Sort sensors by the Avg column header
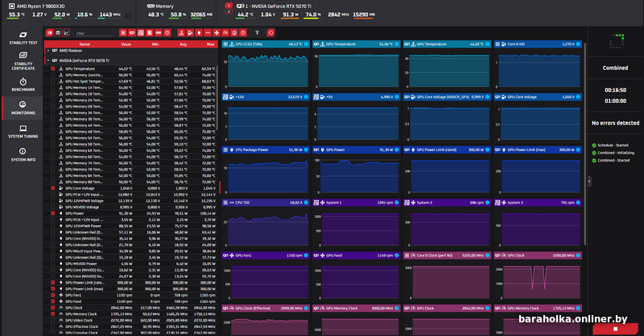 pyautogui.click(x=184, y=44)
